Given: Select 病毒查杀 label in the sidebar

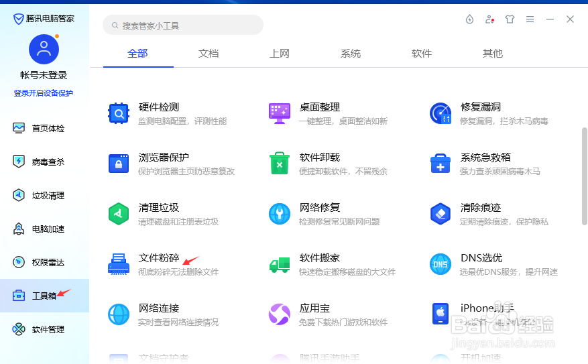Looking at the screenshot, I should [48, 162].
